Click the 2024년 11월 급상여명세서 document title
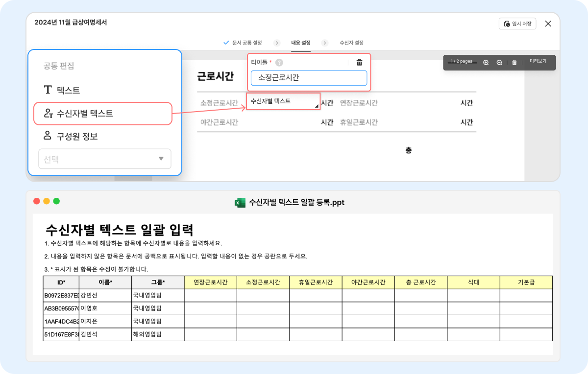The image size is (588, 374). coord(71,23)
